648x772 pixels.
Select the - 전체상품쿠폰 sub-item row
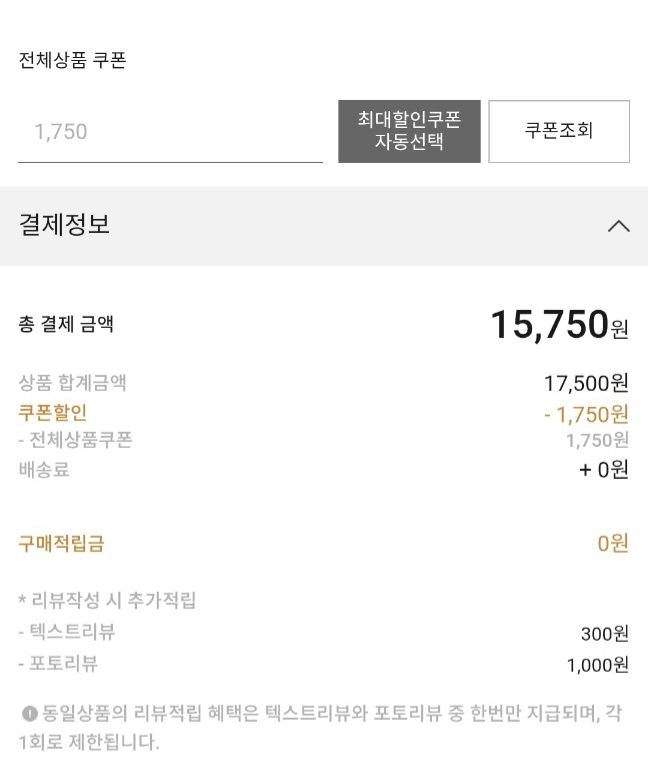click(75, 440)
